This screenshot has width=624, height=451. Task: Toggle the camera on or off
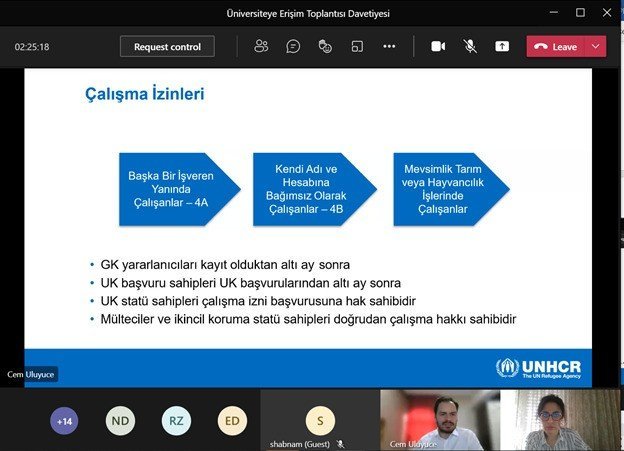[438, 46]
